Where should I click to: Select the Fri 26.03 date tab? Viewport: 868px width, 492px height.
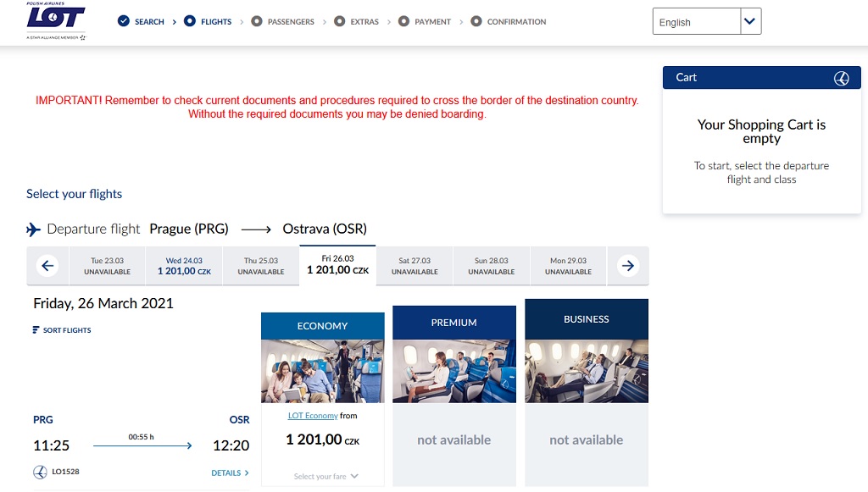(337, 265)
